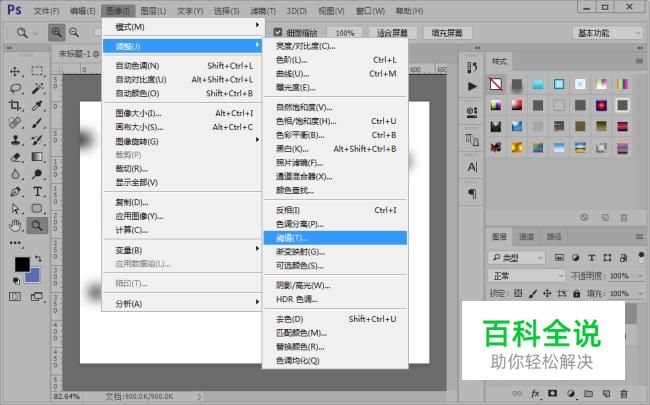650x405 pixels.
Task: Toggle filter for adjustment layers
Action: click(575, 257)
